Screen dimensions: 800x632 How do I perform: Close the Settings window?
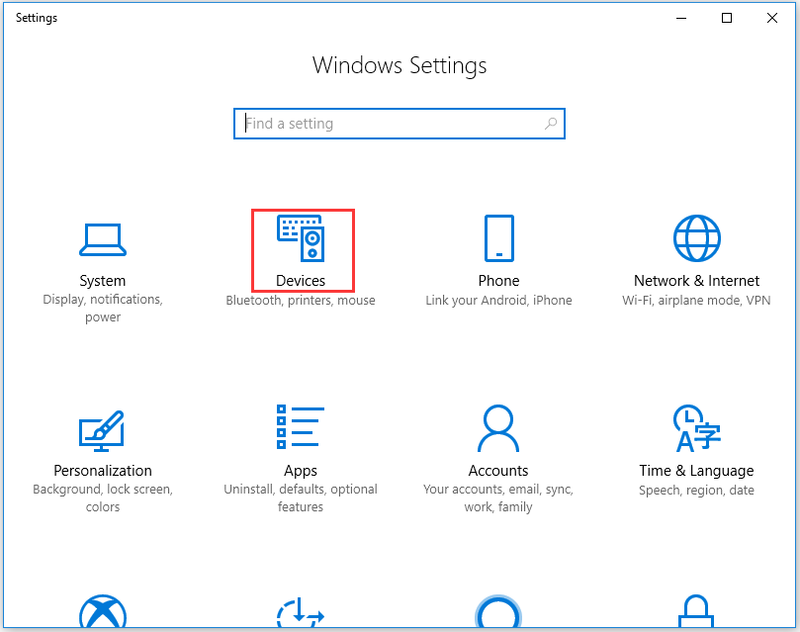tap(772, 18)
